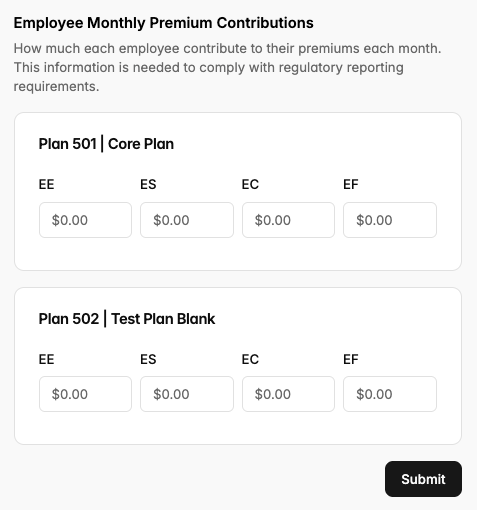Activate the EF field in Test Plan Blank

point(390,394)
